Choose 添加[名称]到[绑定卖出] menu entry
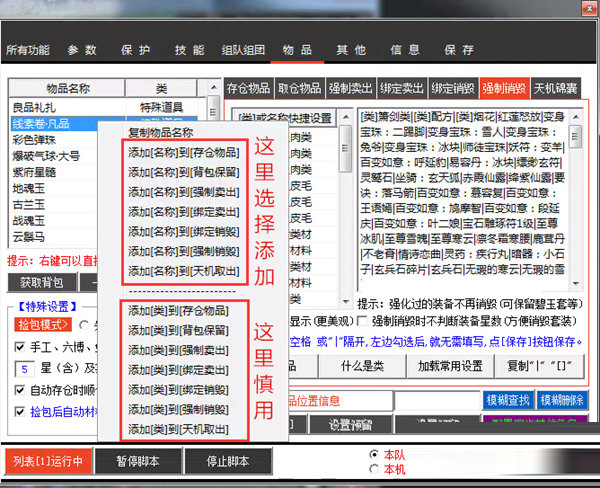 184,212
